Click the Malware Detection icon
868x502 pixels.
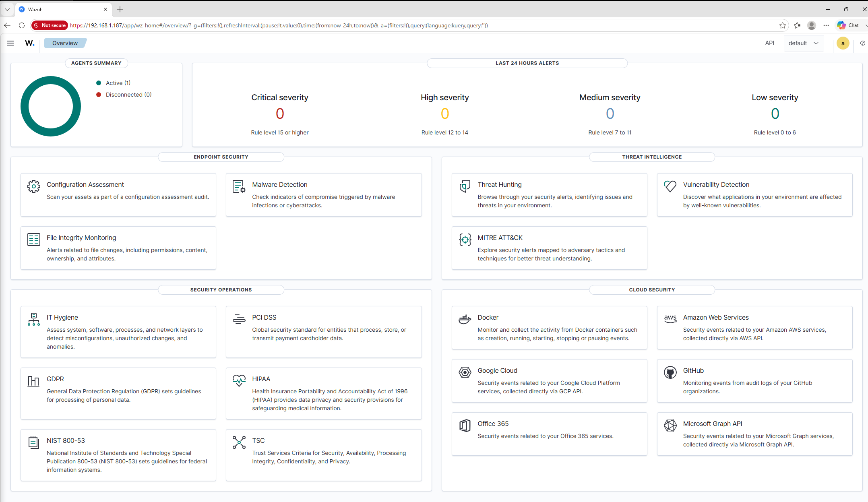(x=239, y=186)
